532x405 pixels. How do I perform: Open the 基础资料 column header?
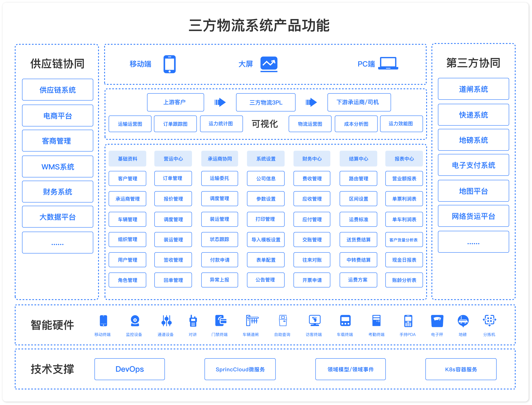pyautogui.click(x=127, y=159)
